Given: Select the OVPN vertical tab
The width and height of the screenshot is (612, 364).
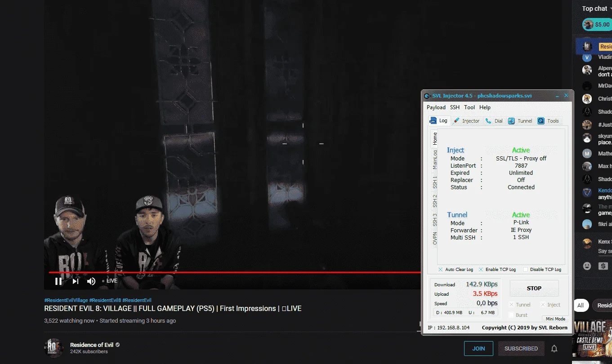Looking at the screenshot, I should pos(435,238).
